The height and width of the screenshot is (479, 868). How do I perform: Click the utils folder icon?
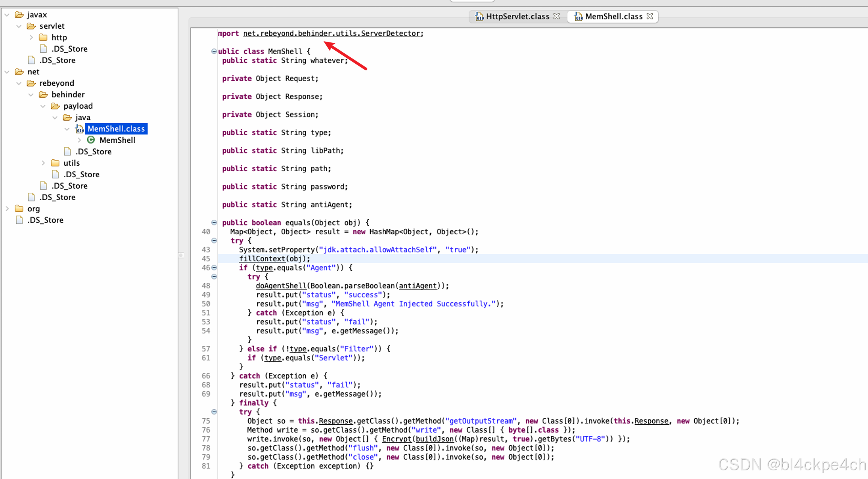pos(55,163)
